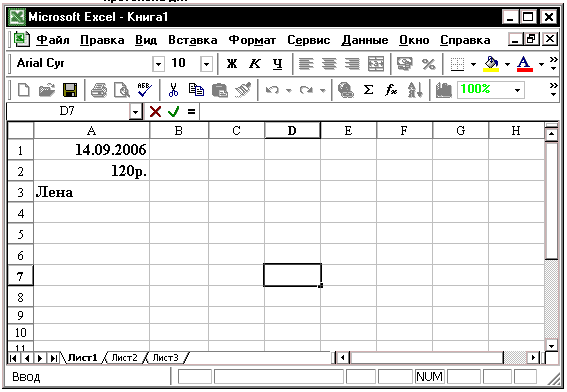Click the equals sign formula button
Viewport: 567px width, 392px height.
pos(191,111)
